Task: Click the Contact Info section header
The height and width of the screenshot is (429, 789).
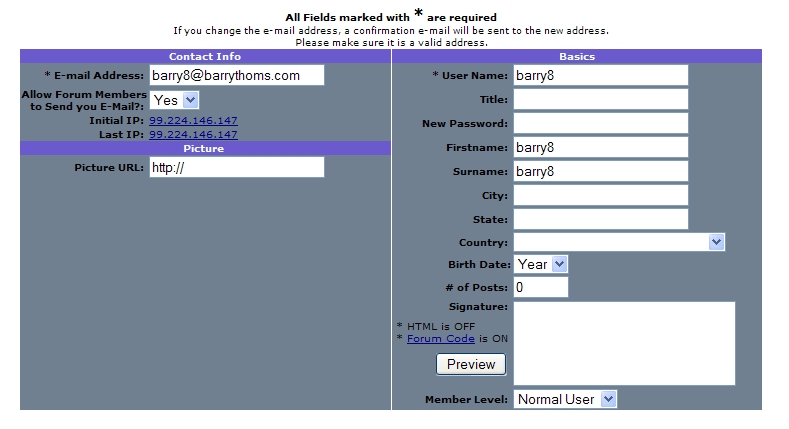Action: pos(205,56)
